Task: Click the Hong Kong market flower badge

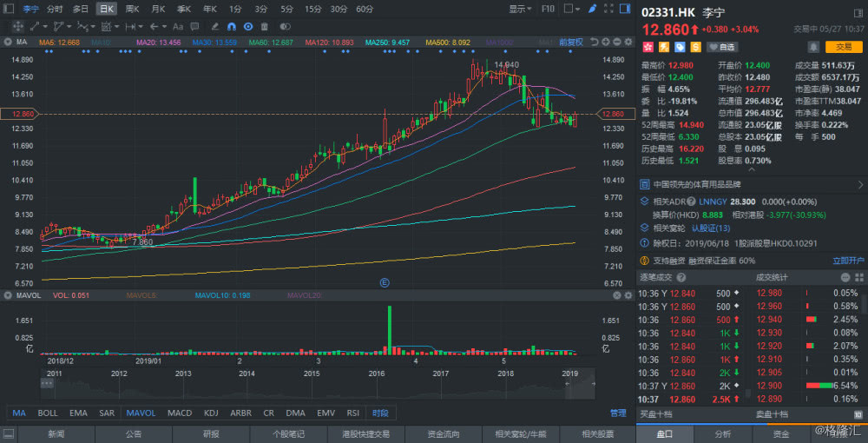Action: click(647, 47)
